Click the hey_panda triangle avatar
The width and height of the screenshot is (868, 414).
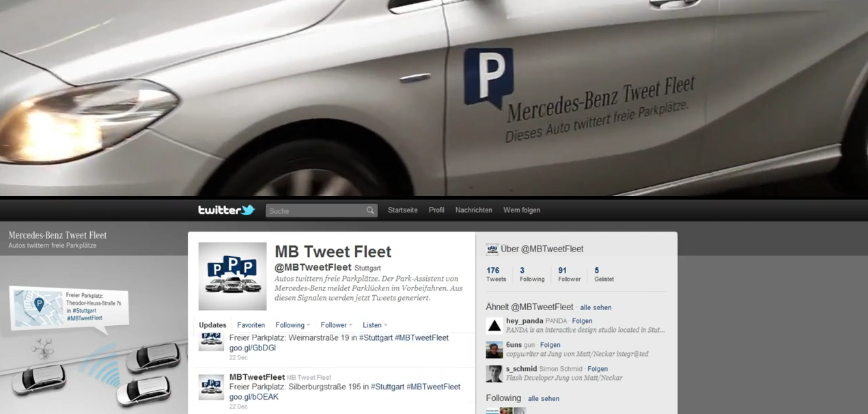(494, 325)
